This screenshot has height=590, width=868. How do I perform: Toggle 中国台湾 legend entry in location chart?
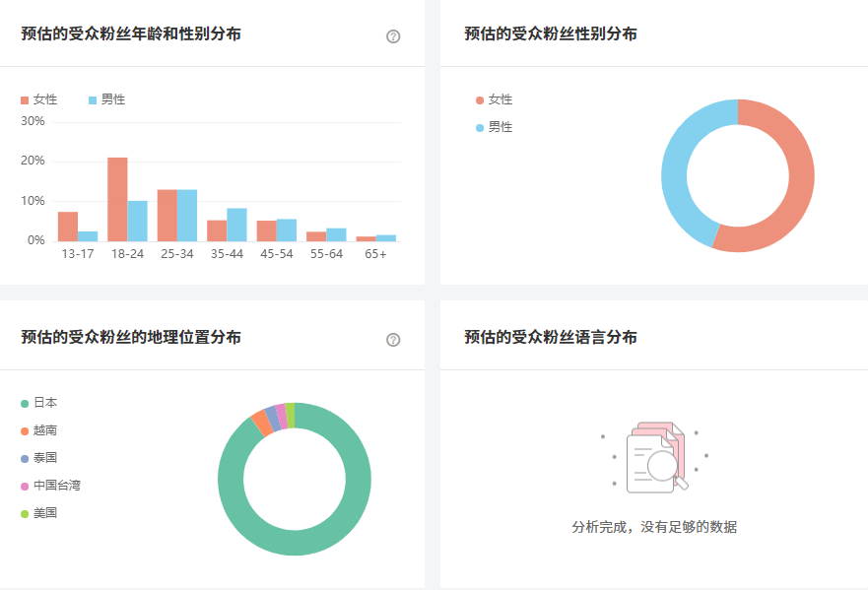coord(50,486)
